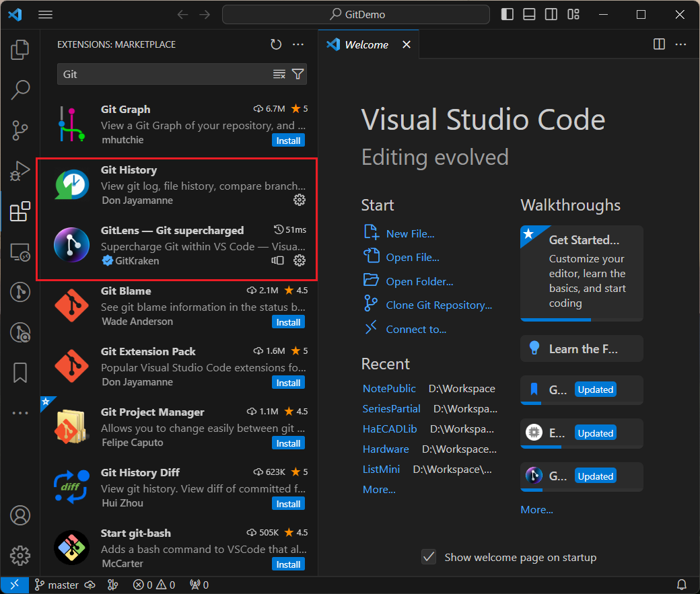This screenshot has width=700, height=594.
Task: Toggle the bottom panel visibility
Action: (529, 15)
